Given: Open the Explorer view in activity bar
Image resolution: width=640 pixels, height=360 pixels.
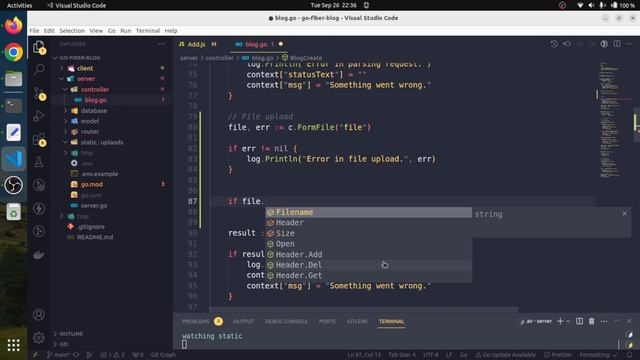Looking at the screenshot, I should click(39, 47).
